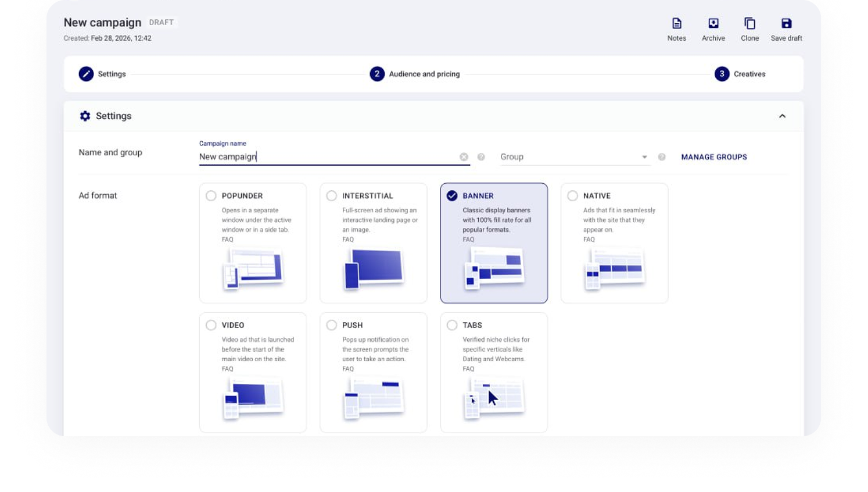868x492 pixels.
Task: Click the Archive icon
Action: 713,24
